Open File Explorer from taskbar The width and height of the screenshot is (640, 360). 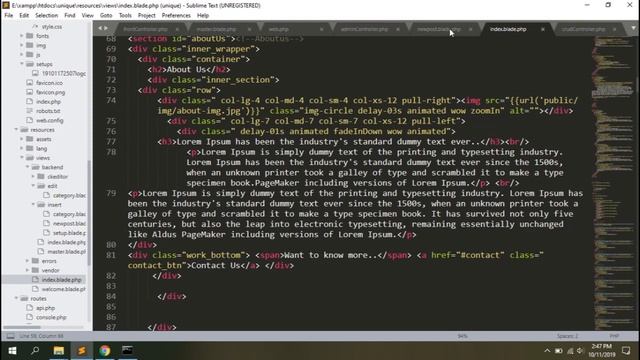pos(58,350)
